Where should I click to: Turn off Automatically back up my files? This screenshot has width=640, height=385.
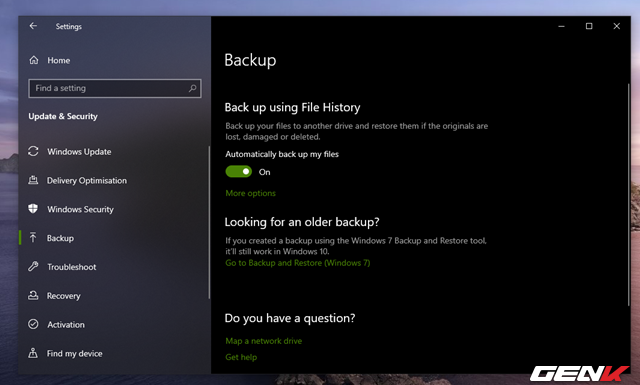239,171
